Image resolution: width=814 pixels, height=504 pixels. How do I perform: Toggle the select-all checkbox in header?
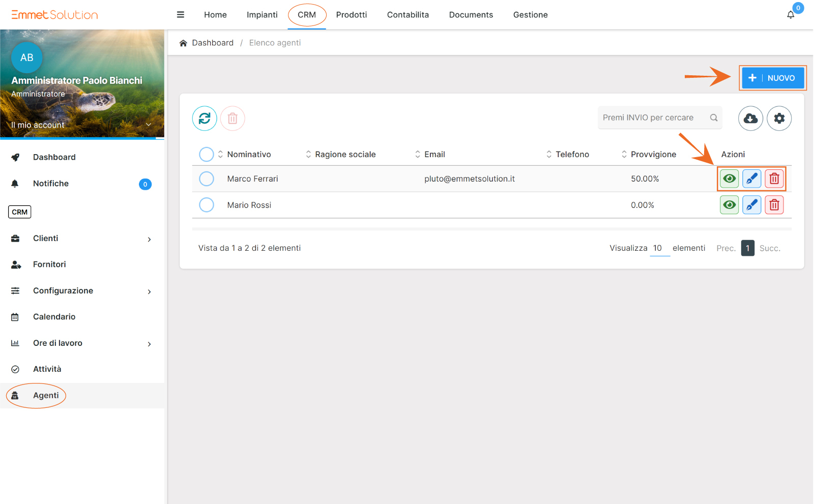[x=207, y=154]
